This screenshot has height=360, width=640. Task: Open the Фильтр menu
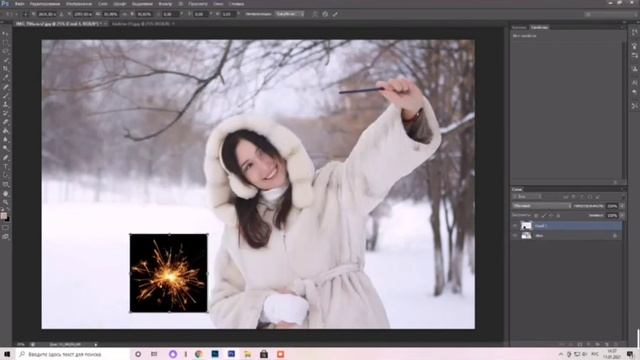tap(165, 4)
